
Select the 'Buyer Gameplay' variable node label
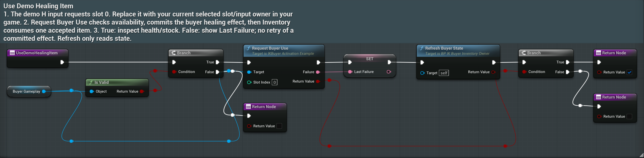tap(27, 91)
